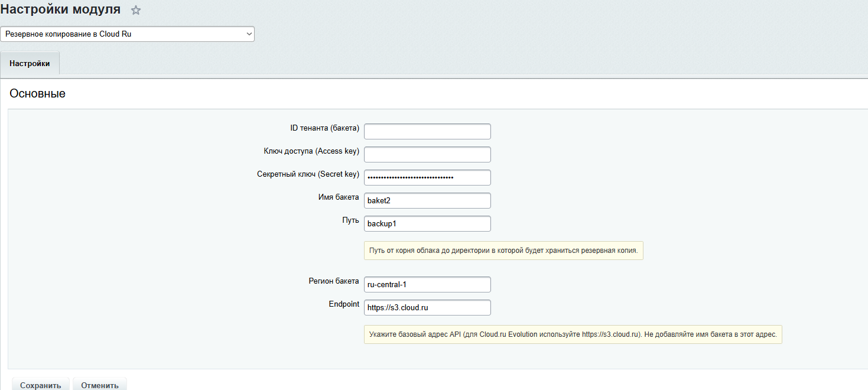Click the Основные section heading
Viewport: 868px width, 390px height.
coord(37,93)
